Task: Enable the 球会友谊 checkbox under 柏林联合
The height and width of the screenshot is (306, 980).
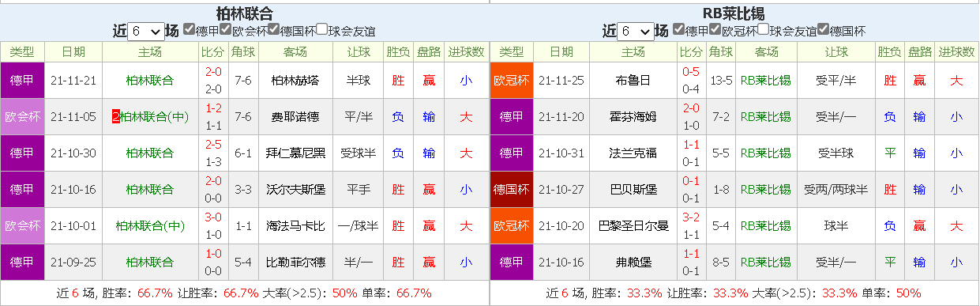Action: point(322,29)
